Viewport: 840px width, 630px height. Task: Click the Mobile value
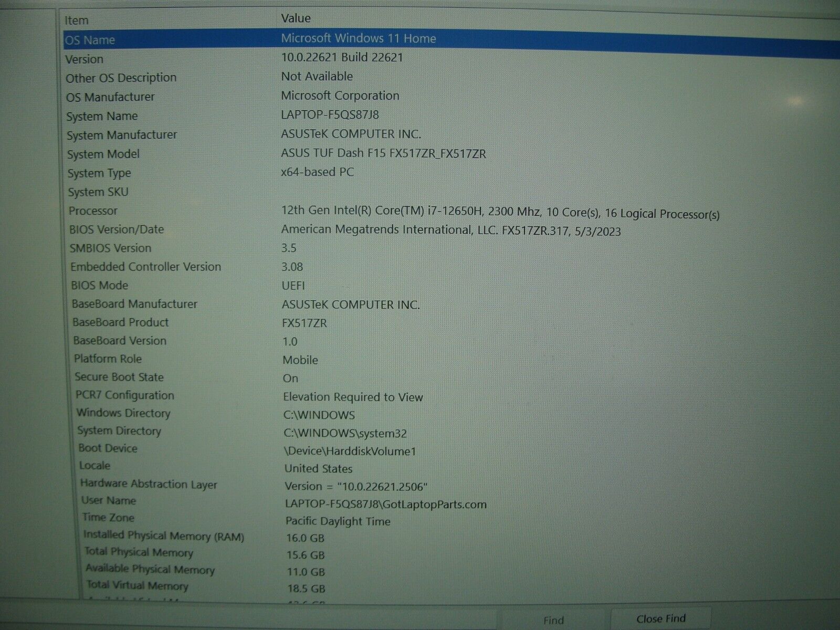click(300, 360)
